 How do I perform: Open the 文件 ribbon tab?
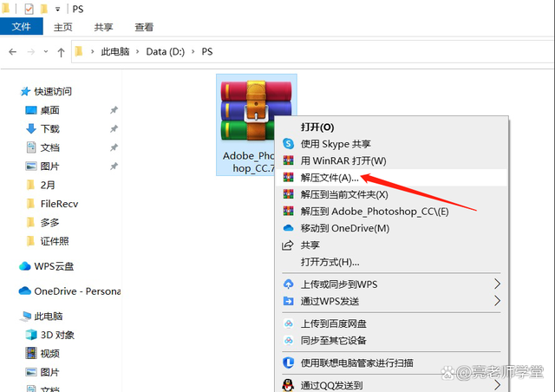(x=21, y=27)
